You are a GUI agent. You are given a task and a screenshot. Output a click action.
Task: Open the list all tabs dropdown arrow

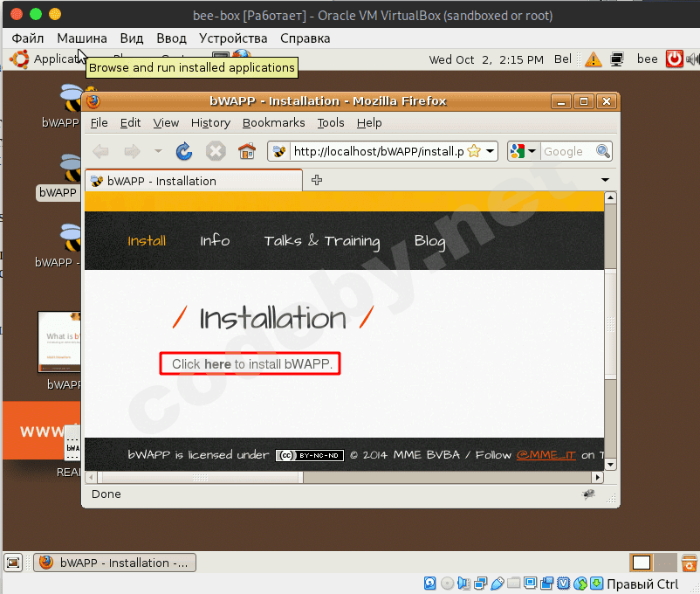coord(605,180)
